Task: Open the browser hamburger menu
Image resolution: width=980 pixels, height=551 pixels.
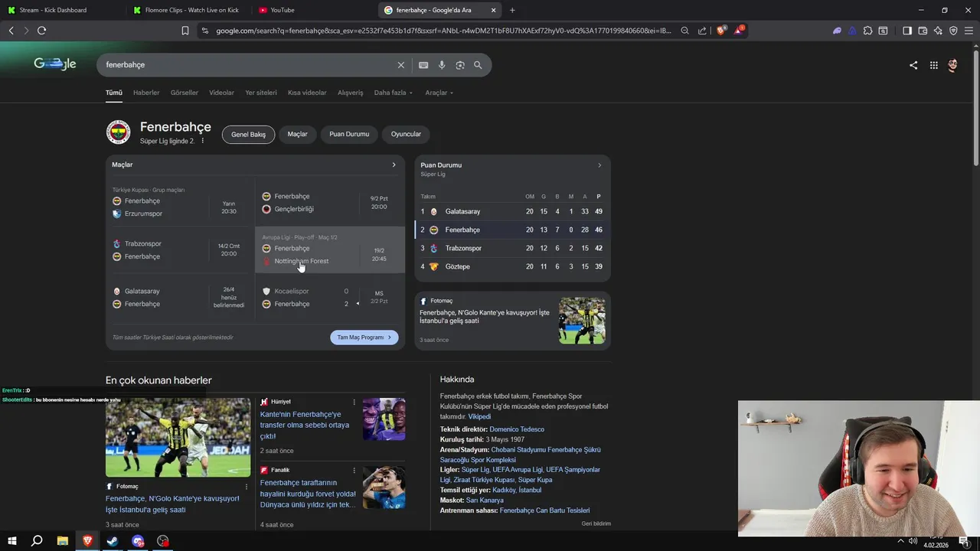Action: click(x=969, y=31)
